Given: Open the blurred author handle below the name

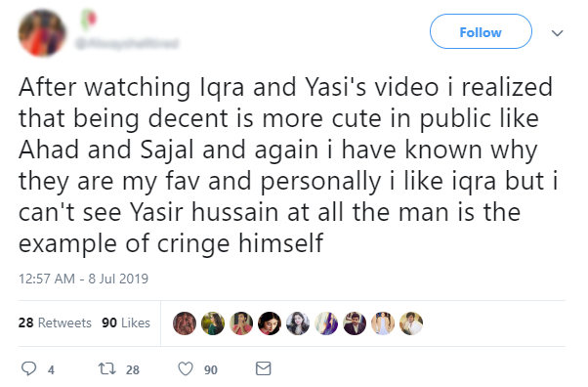Looking at the screenshot, I should 127,44.
